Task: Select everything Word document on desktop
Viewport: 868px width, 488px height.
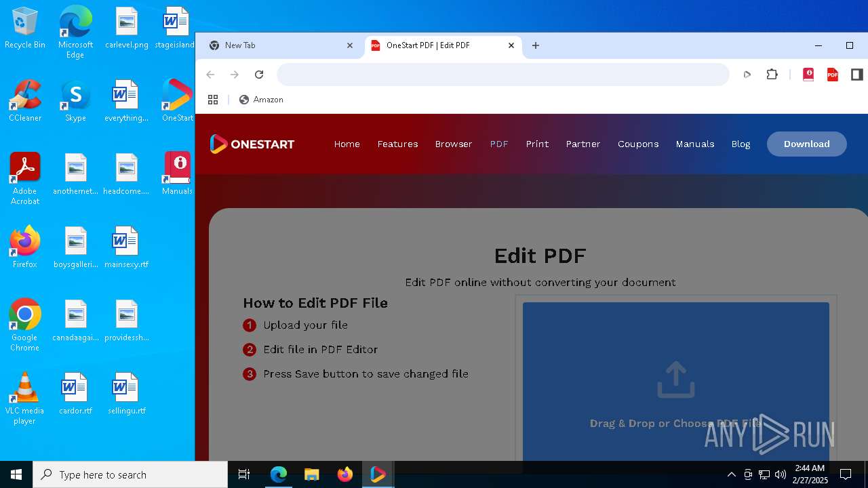Action: click(x=126, y=102)
